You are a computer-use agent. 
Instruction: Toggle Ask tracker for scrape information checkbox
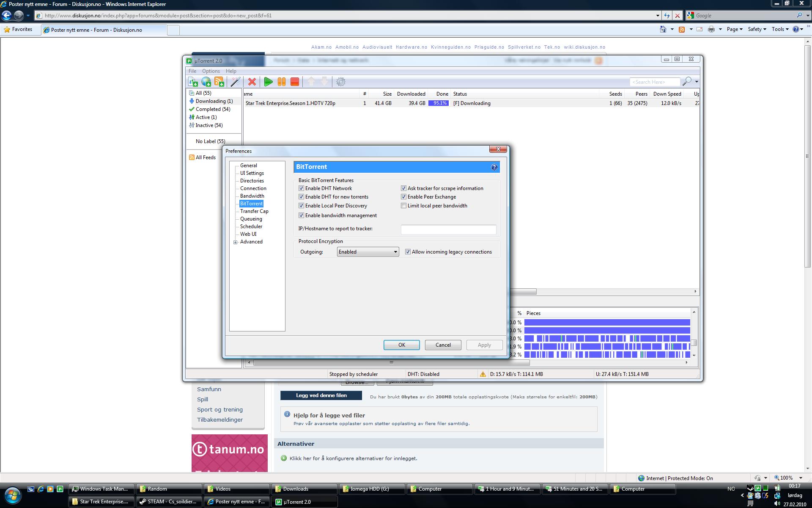point(404,188)
